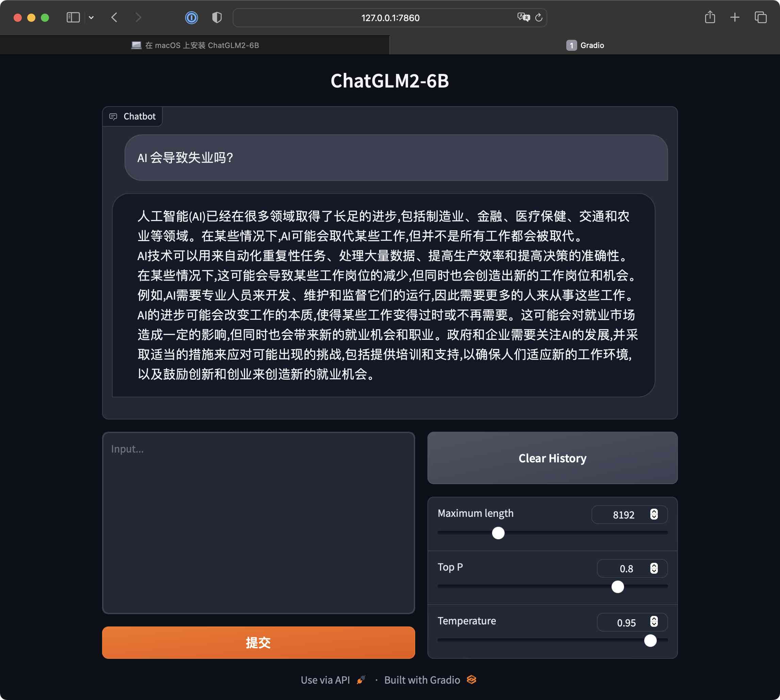The height and width of the screenshot is (700, 780).
Task: Show the tab overview icon
Action: click(x=760, y=18)
